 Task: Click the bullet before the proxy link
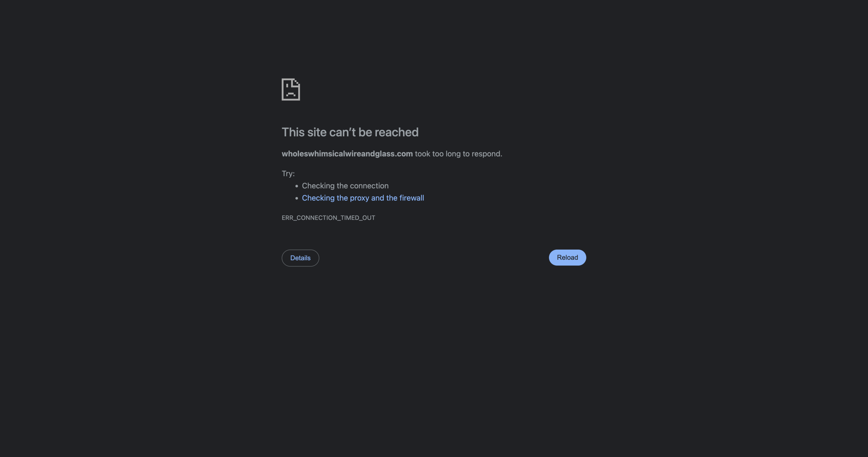tap(297, 198)
